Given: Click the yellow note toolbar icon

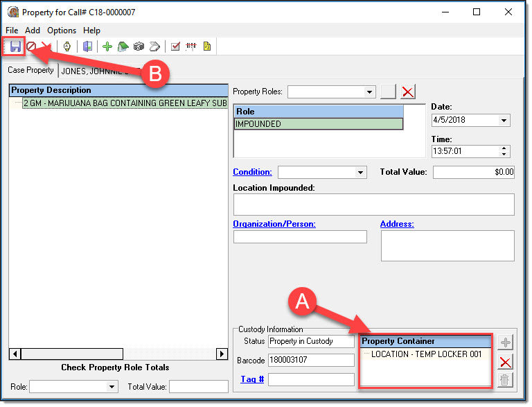Looking at the screenshot, I should click(206, 46).
